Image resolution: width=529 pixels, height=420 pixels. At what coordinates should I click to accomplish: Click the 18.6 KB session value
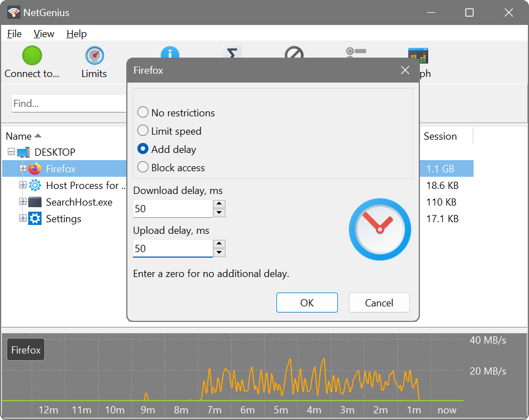(442, 186)
